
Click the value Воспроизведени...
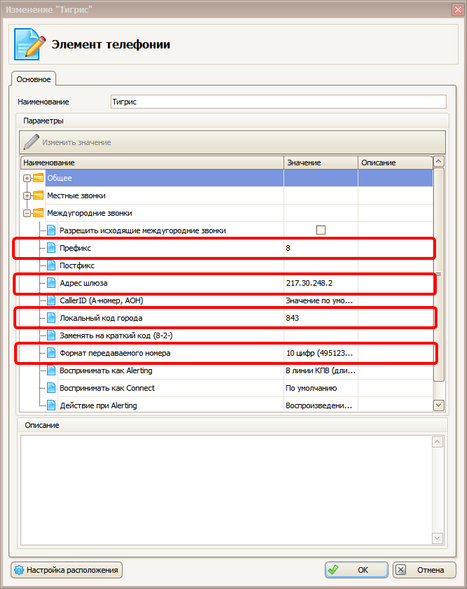pos(319,406)
